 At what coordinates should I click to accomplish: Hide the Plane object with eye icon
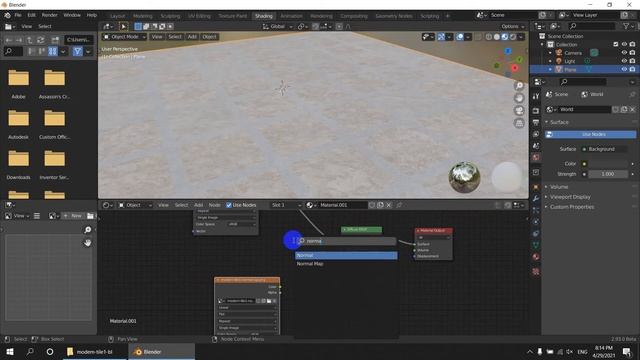click(x=624, y=69)
